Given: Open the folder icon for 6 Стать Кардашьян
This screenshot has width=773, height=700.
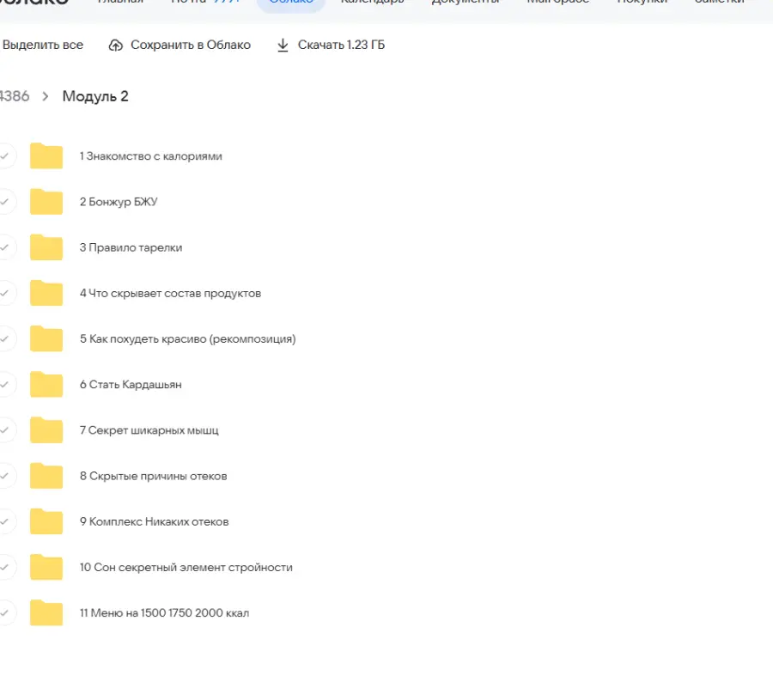Looking at the screenshot, I should click(46, 385).
